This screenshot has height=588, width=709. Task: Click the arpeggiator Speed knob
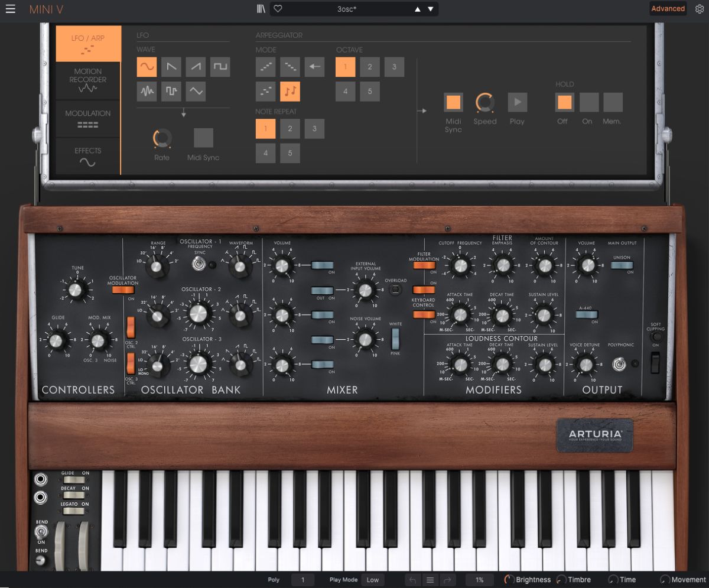coord(485,103)
